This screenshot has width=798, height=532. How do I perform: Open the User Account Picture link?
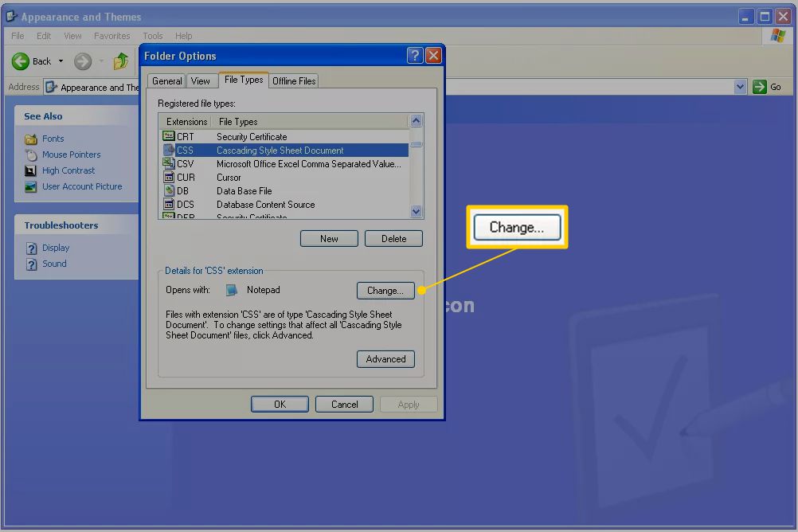82,186
